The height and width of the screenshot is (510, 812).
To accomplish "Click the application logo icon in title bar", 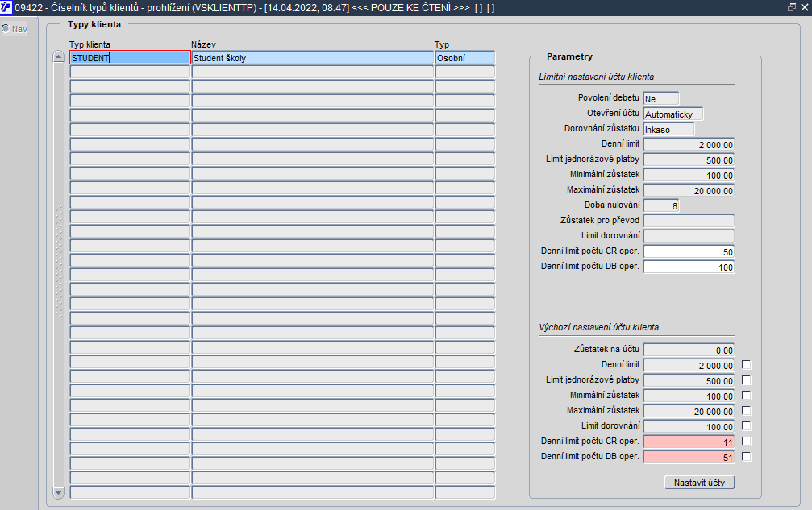I will (x=6, y=7).
